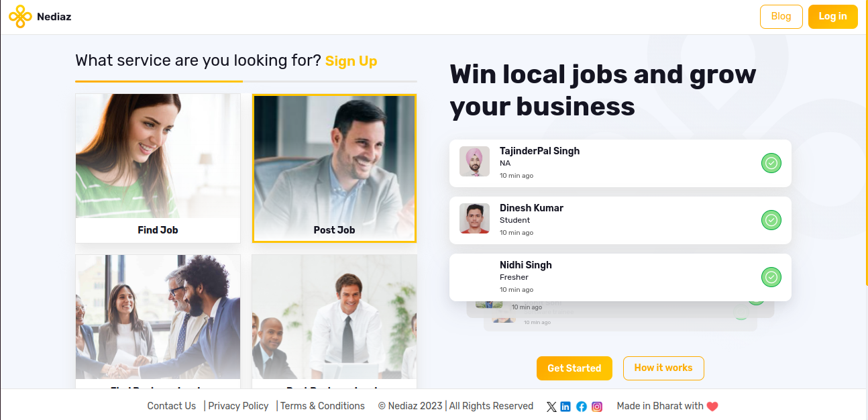The height and width of the screenshot is (420, 868).
Task: Click TajinderPal Singh's profile avatar
Action: [x=474, y=162]
